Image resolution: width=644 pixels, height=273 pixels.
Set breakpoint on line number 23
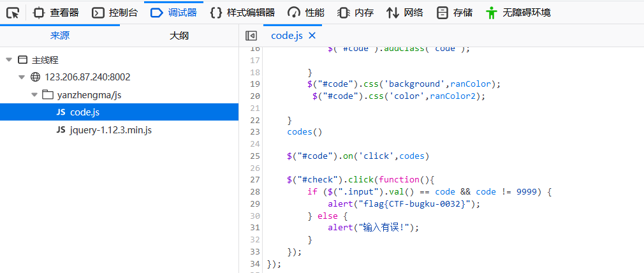tap(255, 132)
